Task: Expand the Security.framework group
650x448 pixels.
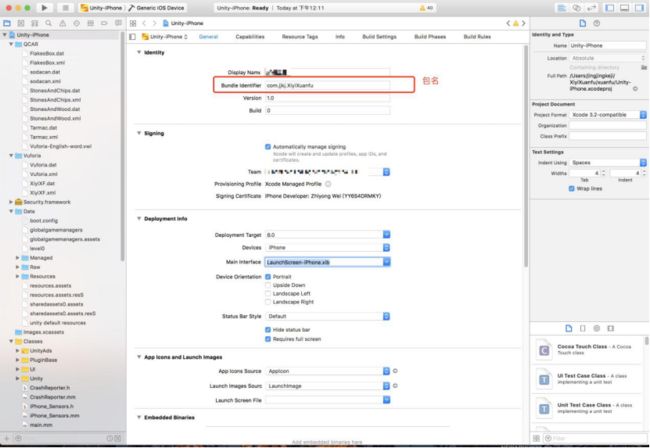Action: pos(11,202)
